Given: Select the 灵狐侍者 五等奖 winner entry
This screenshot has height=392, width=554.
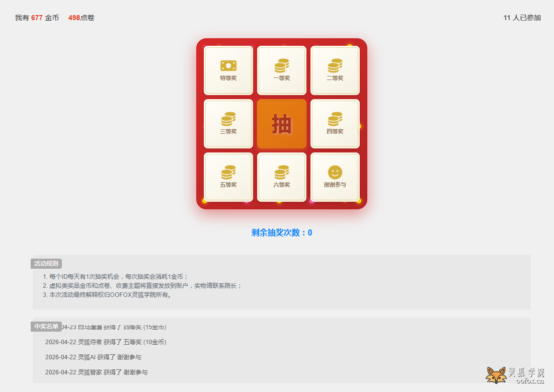Looking at the screenshot, I should [106, 342].
